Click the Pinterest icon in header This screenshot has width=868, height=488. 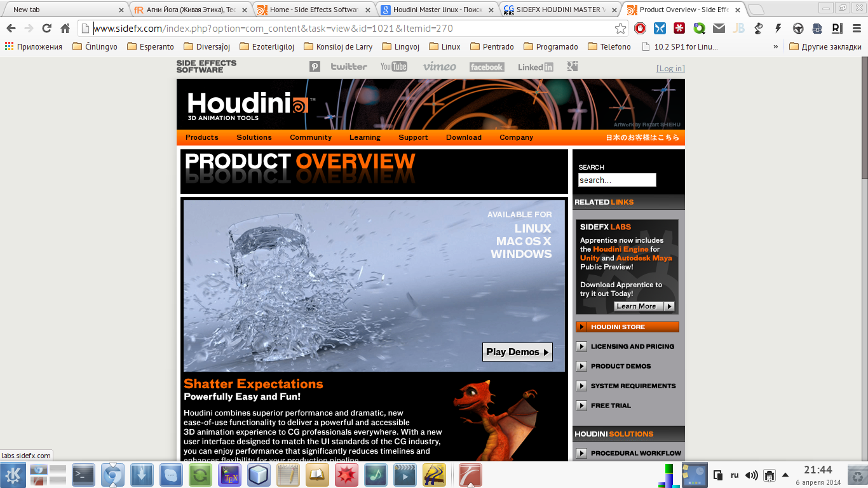pyautogui.click(x=315, y=67)
